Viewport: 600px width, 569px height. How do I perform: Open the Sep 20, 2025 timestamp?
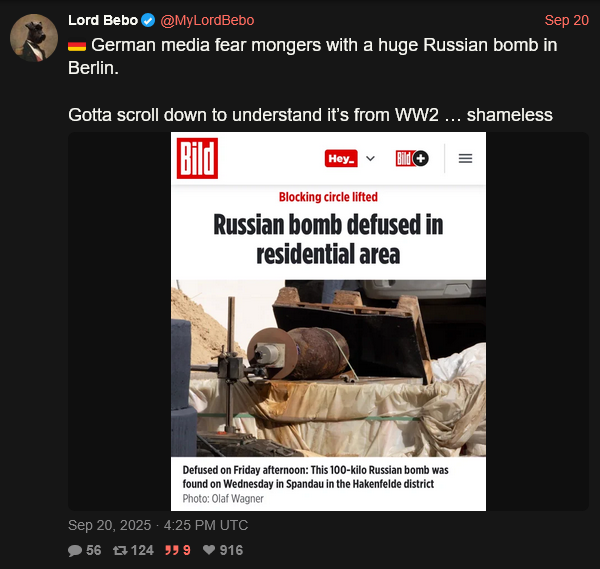point(158,525)
